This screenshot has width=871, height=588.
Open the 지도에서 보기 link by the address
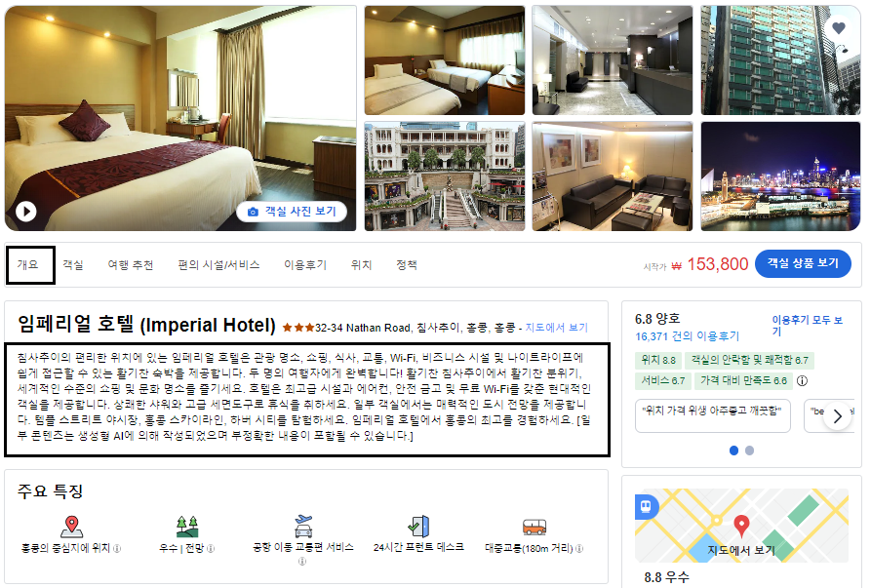[557, 328]
